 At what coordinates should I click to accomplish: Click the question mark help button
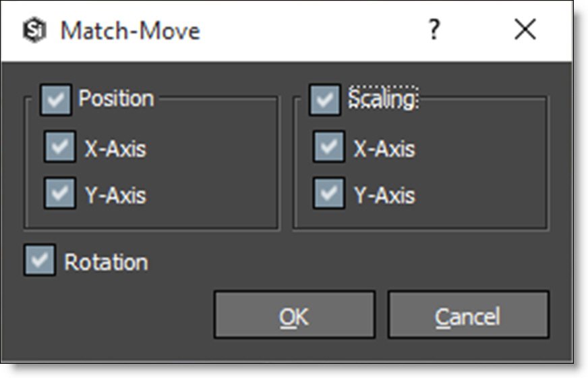tap(434, 30)
